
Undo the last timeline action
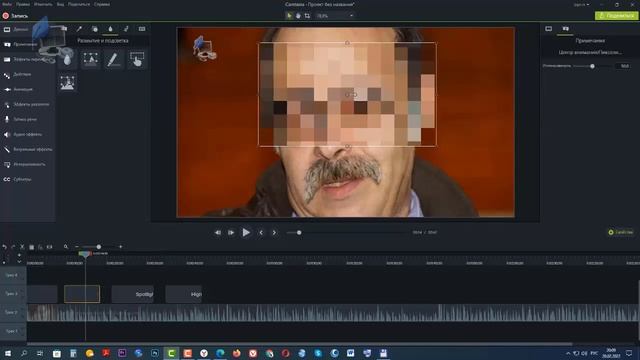pyautogui.click(x=4, y=247)
